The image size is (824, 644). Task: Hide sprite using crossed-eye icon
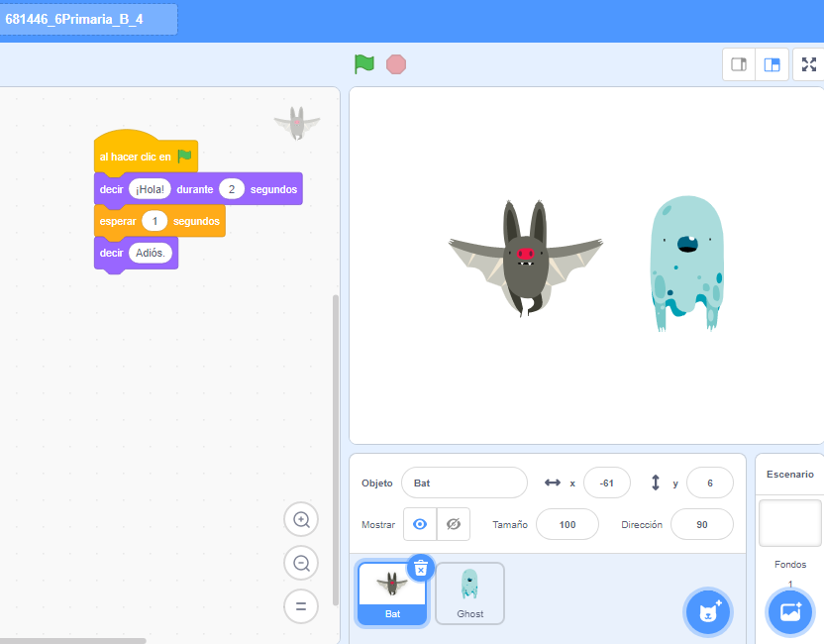tap(453, 524)
